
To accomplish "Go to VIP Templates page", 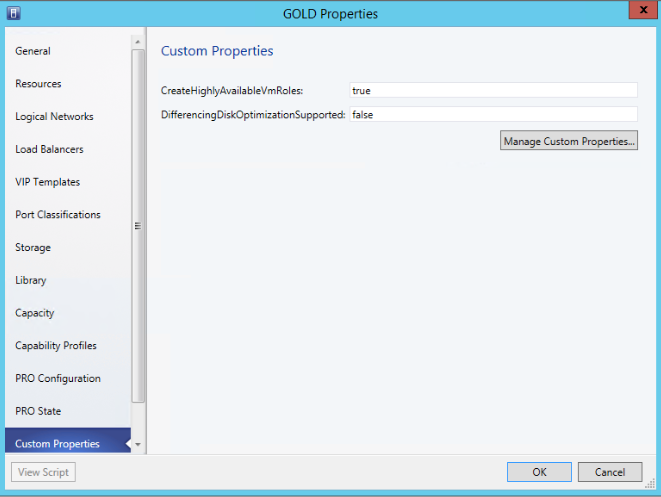I will [x=47, y=182].
